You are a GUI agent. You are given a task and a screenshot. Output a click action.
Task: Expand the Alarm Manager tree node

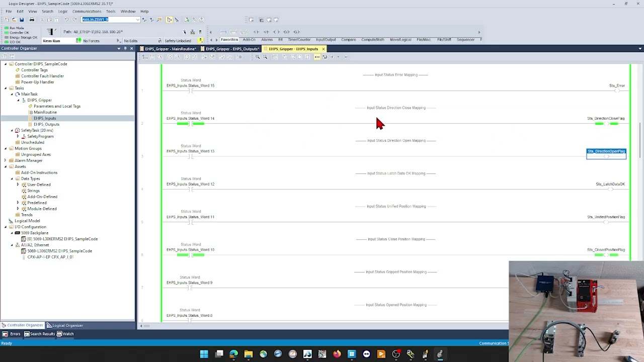tap(5, 160)
